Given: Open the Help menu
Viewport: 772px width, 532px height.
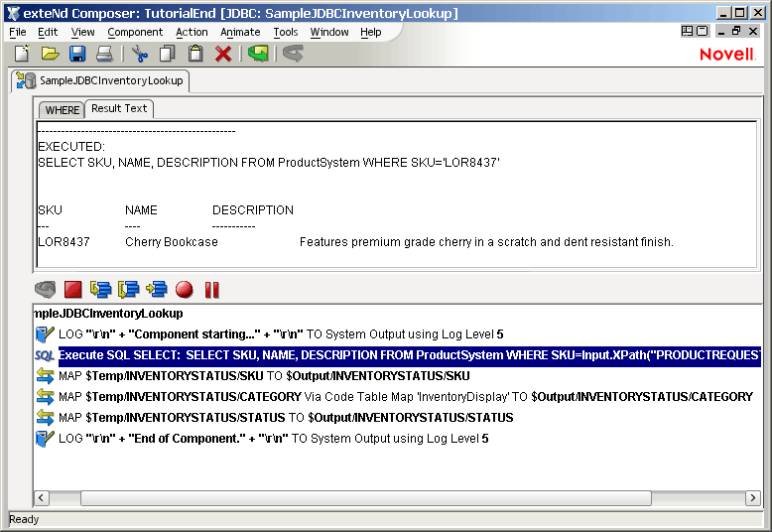Looking at the screenshot, I should click(371, 32).
